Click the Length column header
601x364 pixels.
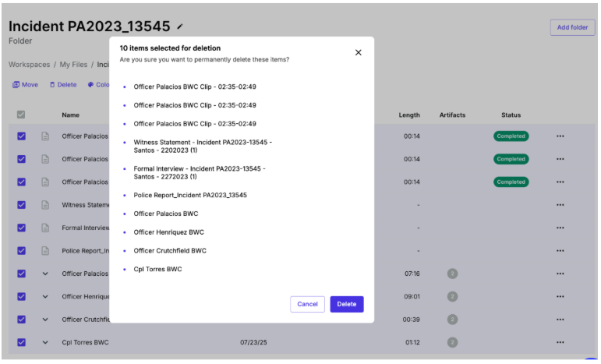[409, 115]
